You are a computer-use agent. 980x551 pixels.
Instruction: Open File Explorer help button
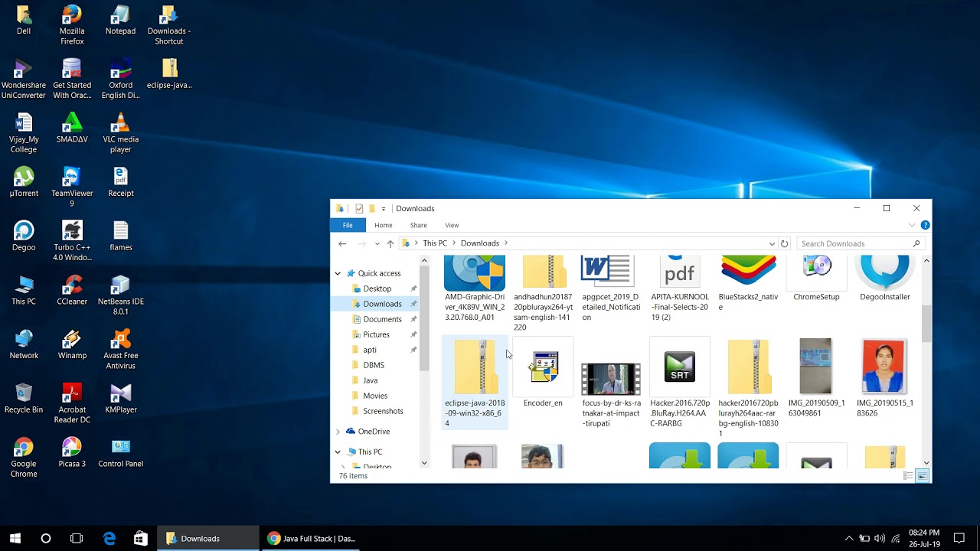click(925, 225)
